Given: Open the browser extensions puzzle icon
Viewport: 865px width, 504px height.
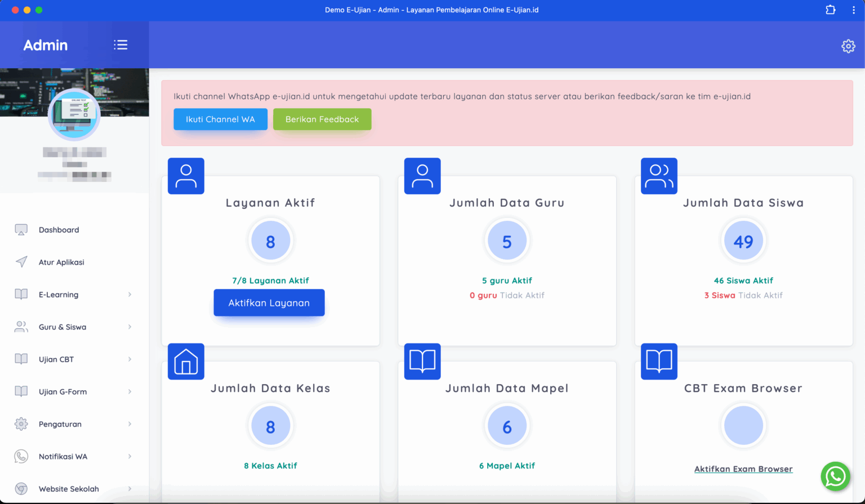Looking at the screenshot, I should point(830,10).
